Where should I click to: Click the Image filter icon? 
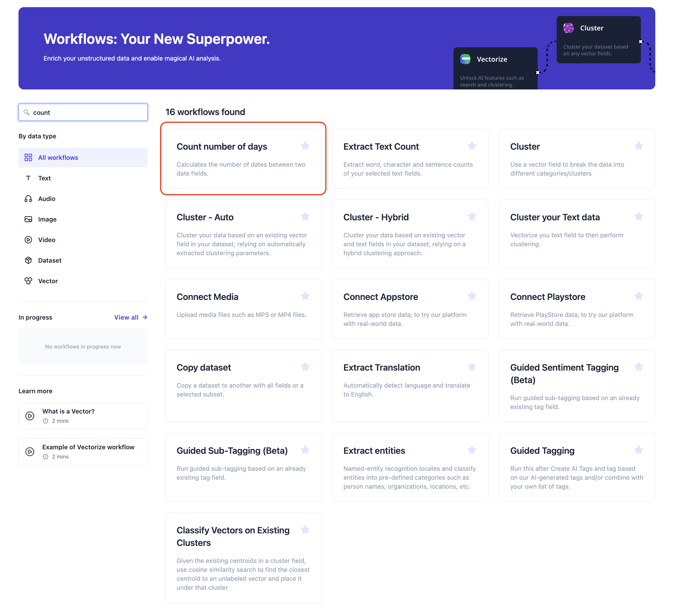(x=28, y=219)
